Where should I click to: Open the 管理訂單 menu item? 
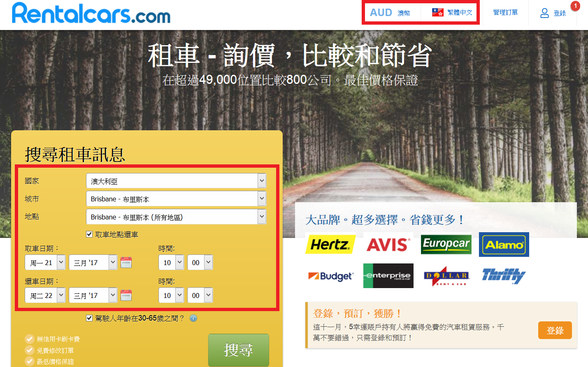point(505,13)
